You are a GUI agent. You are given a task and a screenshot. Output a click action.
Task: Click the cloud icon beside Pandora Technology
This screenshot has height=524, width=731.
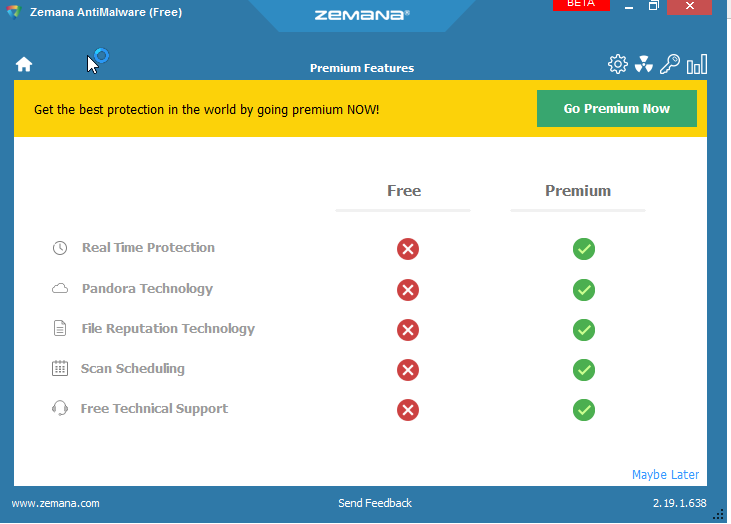pos(60,289)
